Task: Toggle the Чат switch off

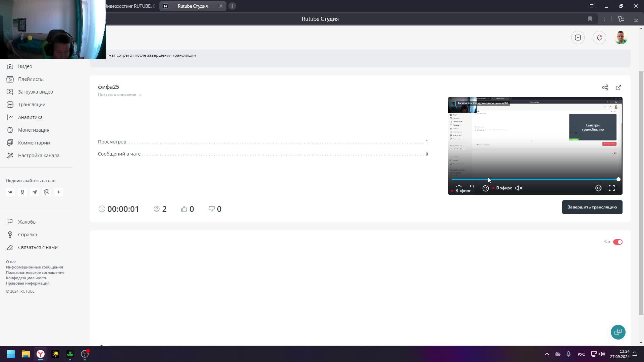Action: pos(618,242)
